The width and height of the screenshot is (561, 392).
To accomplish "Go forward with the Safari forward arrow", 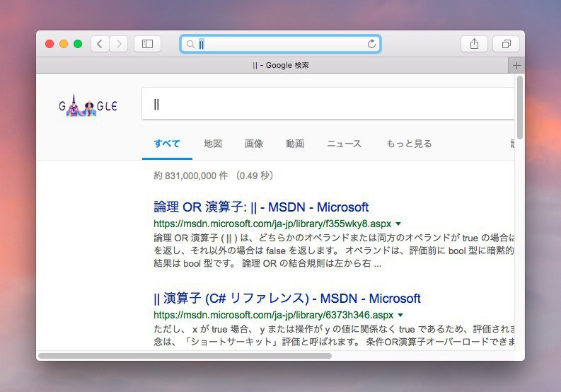I will [x=118, y=44].
